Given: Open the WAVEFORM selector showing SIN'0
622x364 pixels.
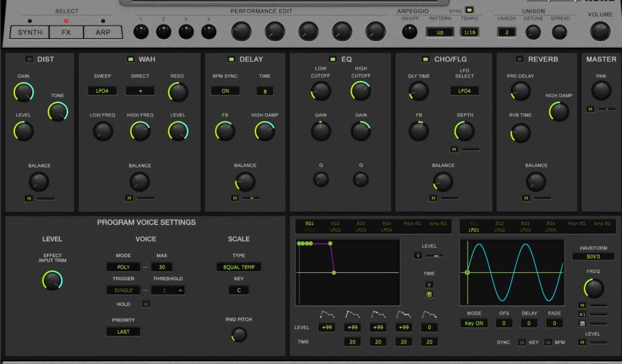Looking at the screenshot, I should click(593, 257).
